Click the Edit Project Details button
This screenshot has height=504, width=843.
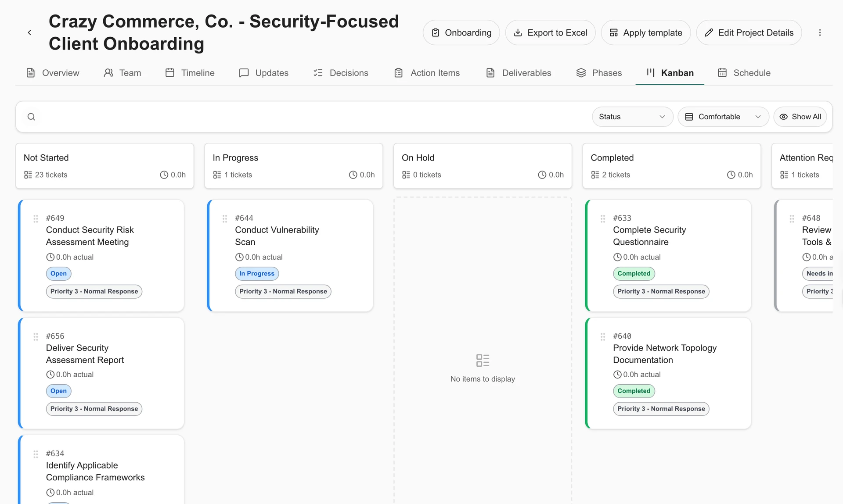click(x=749, y=32)
